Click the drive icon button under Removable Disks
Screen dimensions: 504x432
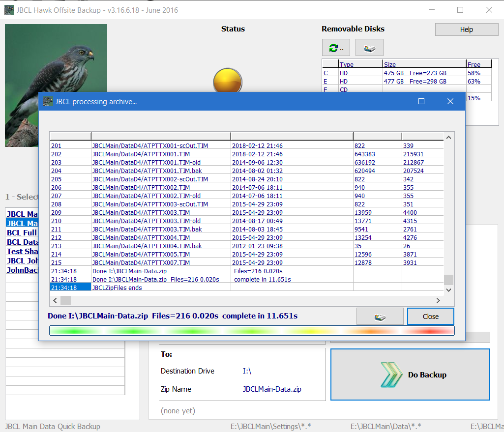(x=369, y=48)
